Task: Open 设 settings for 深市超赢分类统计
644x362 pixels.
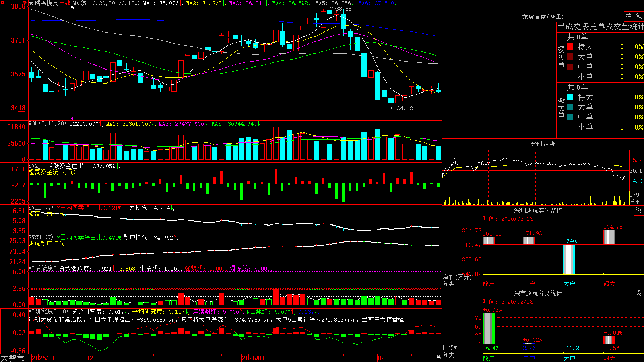Action: tap(639, 293)
